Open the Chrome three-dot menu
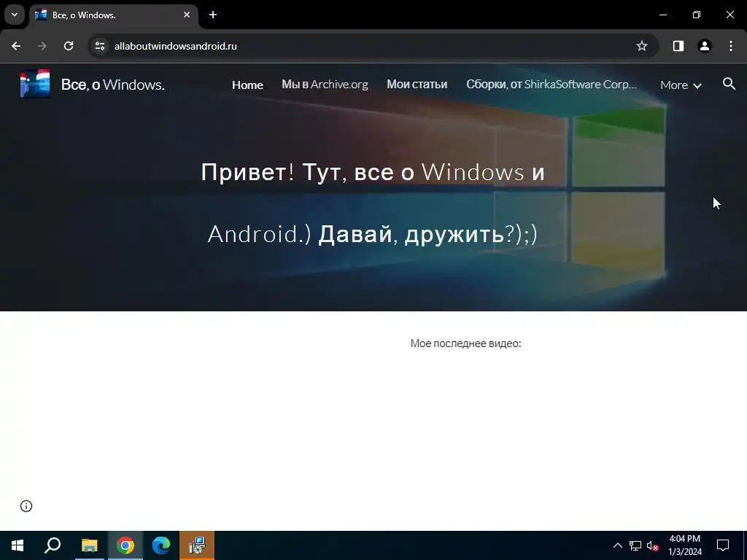The image size is (747, 560). (731, 46)
